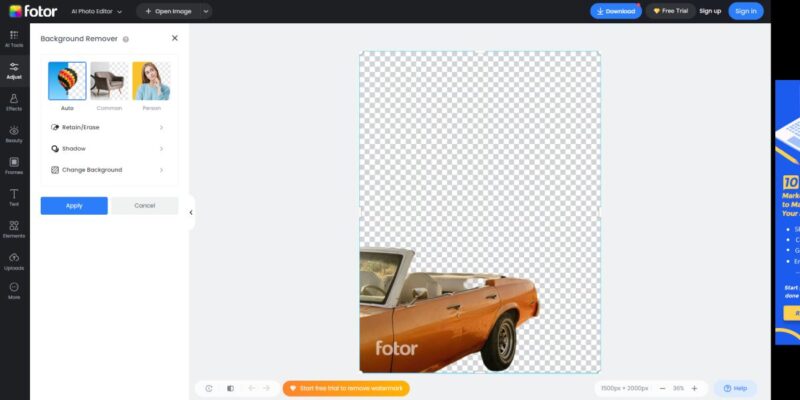800x400 pixels.
Task: Select the Text tool in sidebar
Action: click(x=14, y=197)
